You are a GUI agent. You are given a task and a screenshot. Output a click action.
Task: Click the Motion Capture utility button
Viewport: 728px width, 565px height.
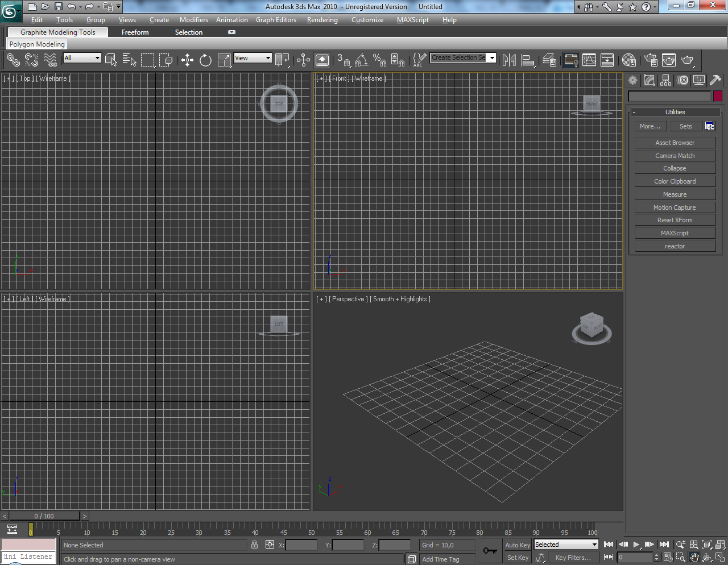[675, 207]
